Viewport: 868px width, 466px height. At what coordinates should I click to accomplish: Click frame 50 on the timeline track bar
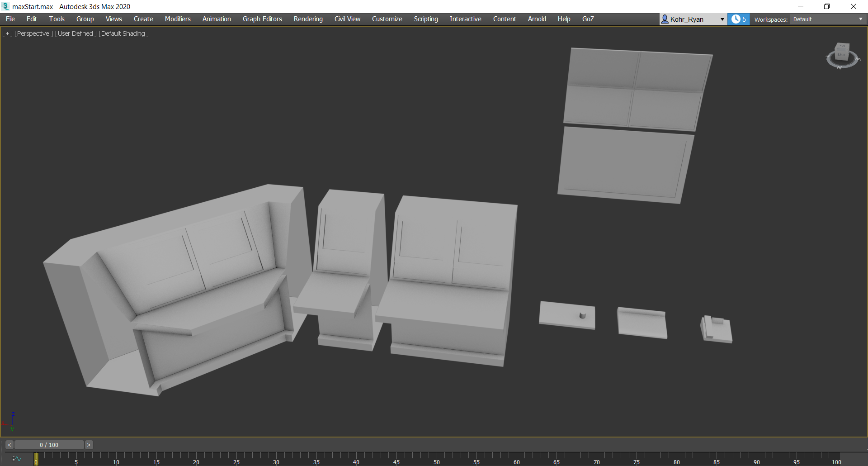(x=436, y=458)
